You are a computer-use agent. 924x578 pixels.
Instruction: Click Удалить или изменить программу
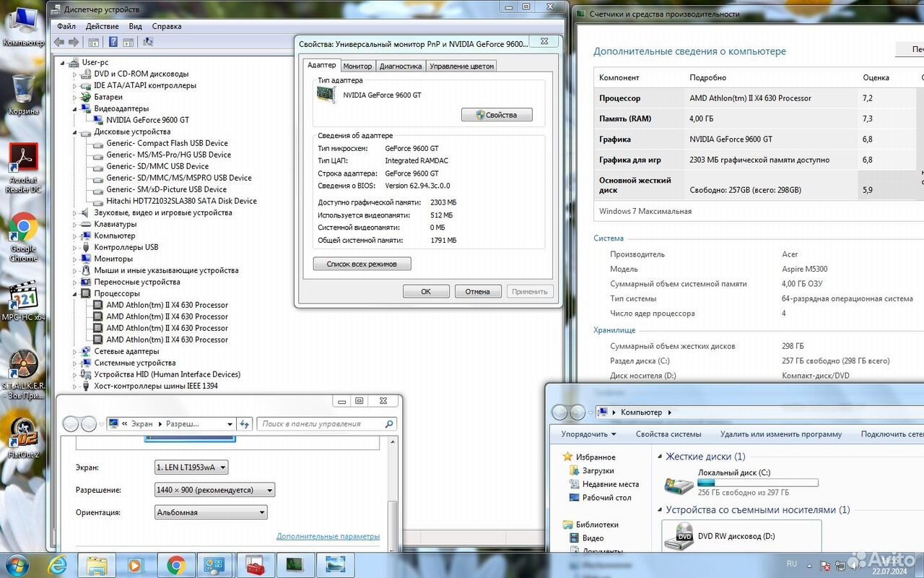click(781, 434)
